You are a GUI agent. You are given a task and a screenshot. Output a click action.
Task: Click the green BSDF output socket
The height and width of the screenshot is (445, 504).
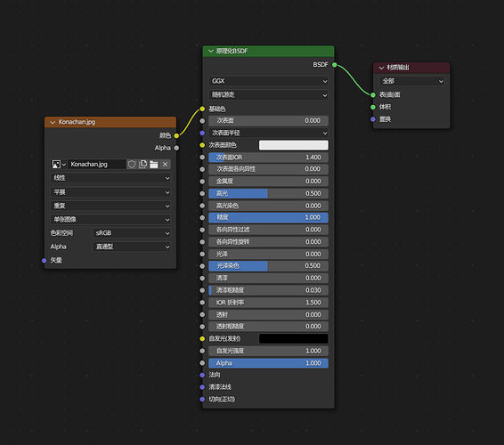335,65
